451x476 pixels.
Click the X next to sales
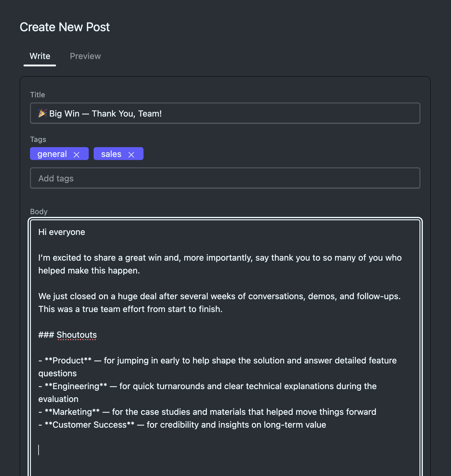point(132,154)
